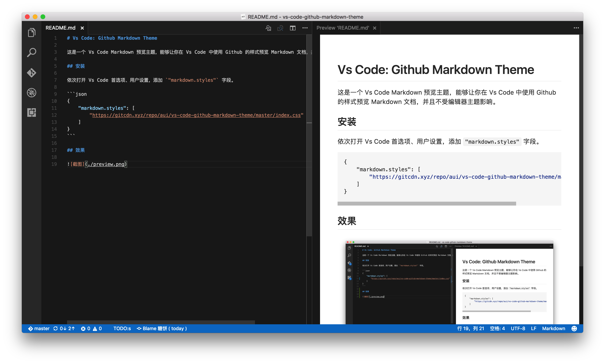
Task: Change the indentation setting 空格: 4
Action: pos(497,328)
